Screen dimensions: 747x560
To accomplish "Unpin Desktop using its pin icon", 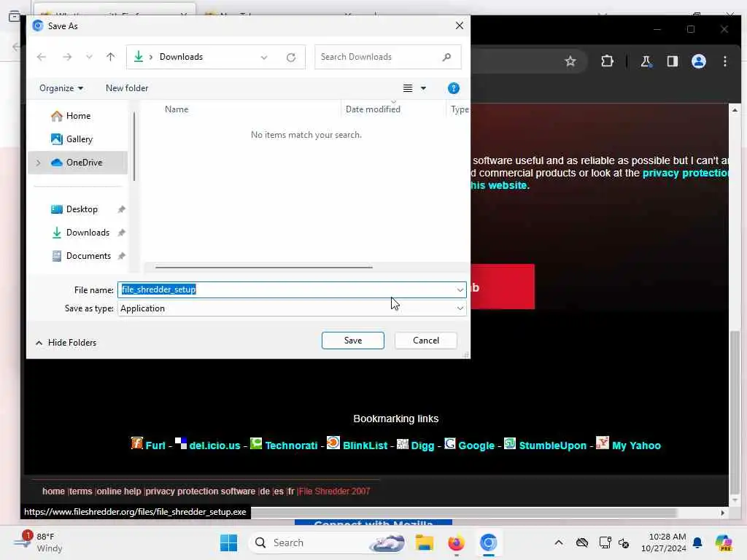I will (x=122, y=209).
